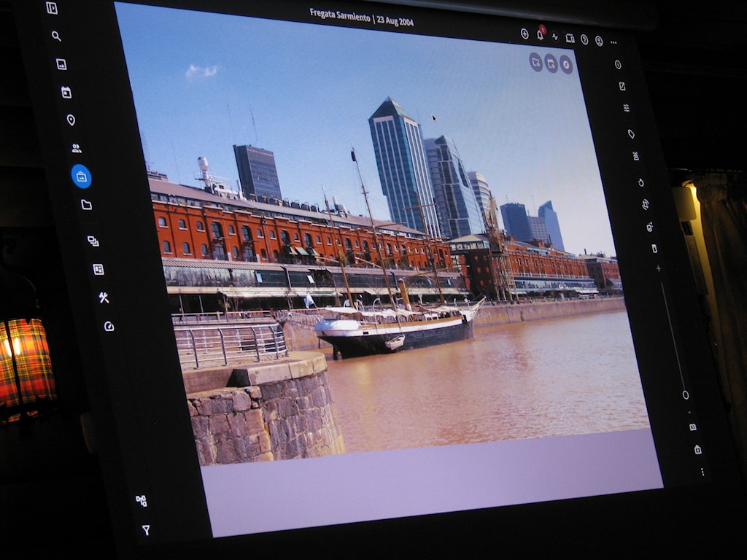Expand the three-dot more menu in top bar

tap(614, 42)
